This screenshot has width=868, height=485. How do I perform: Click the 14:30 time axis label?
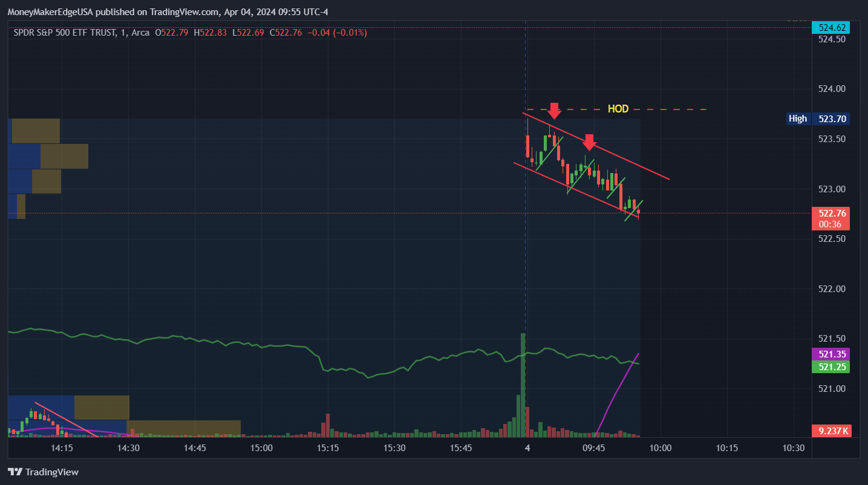click(x=128, y=448)
